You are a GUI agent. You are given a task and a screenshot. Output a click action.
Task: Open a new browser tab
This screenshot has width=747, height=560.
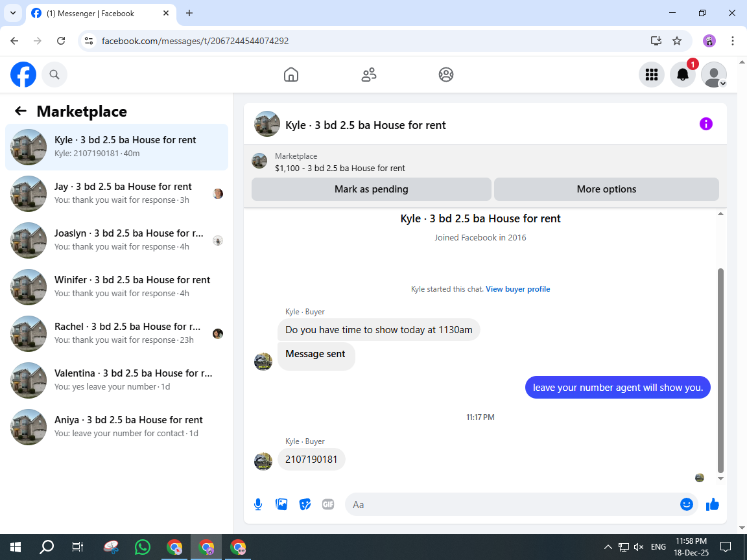pos(189,14)
